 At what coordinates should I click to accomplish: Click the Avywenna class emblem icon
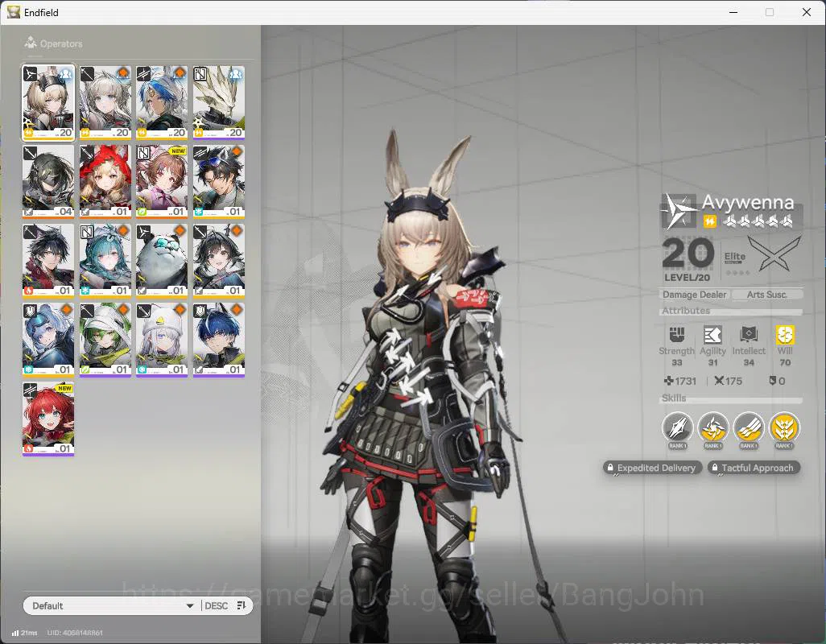[679, 211]
